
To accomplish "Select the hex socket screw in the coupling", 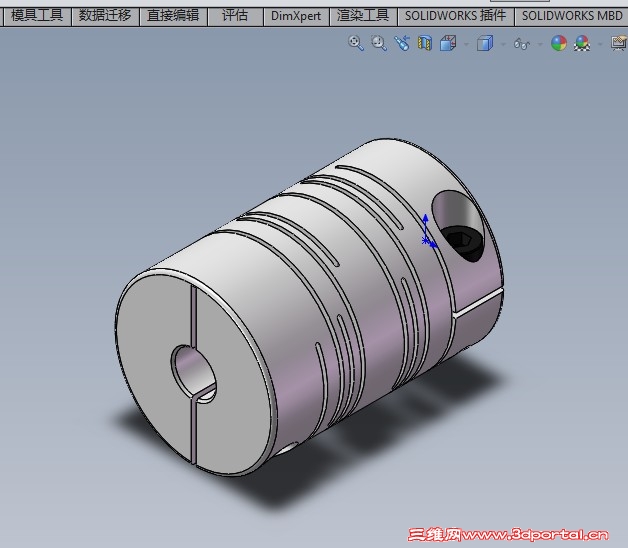I will tap(463, 240).
